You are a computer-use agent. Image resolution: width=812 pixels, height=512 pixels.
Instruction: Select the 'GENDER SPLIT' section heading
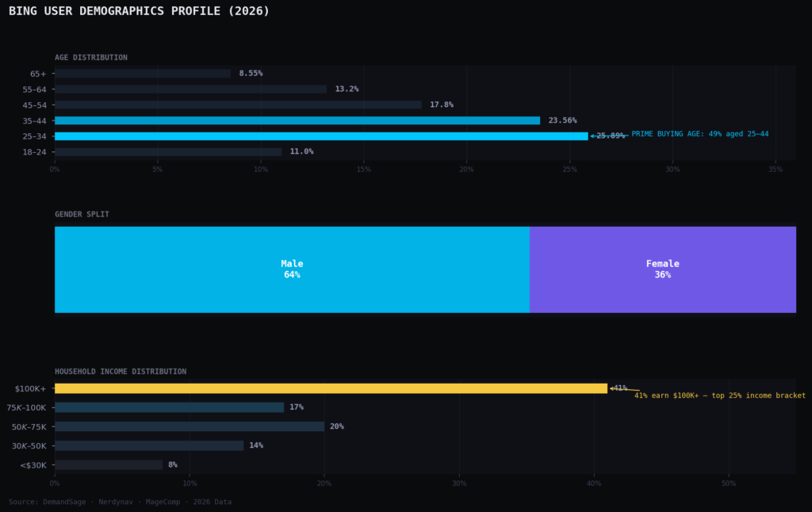click(x=82, y=214)
